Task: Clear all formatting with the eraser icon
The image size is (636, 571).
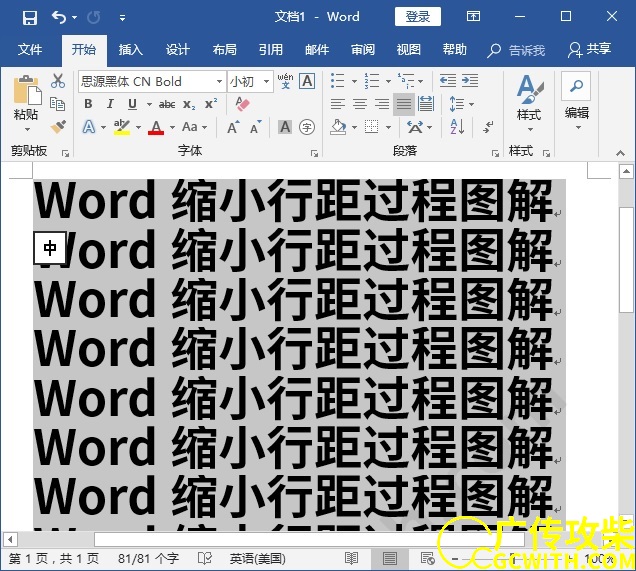Action: 243,104
